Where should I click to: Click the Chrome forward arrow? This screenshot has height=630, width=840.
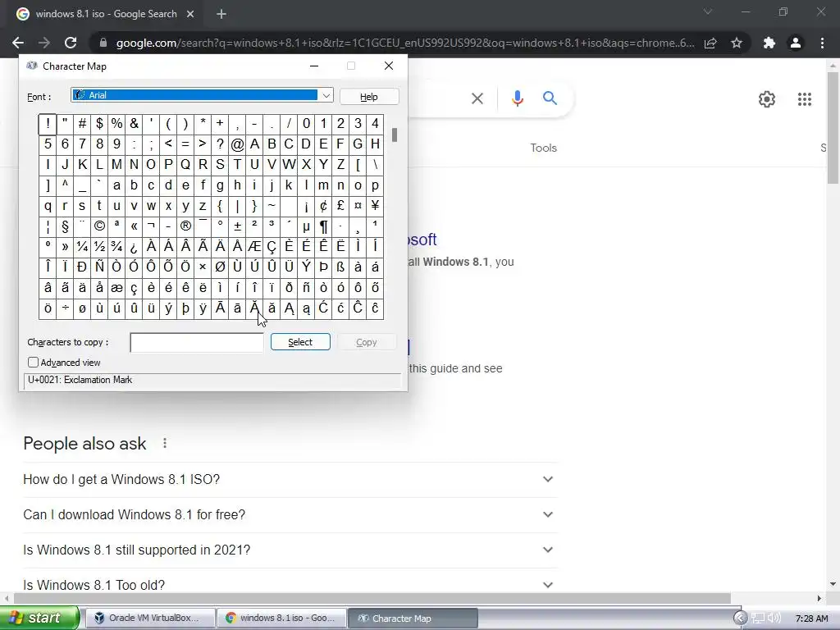[x=44, y=43]
